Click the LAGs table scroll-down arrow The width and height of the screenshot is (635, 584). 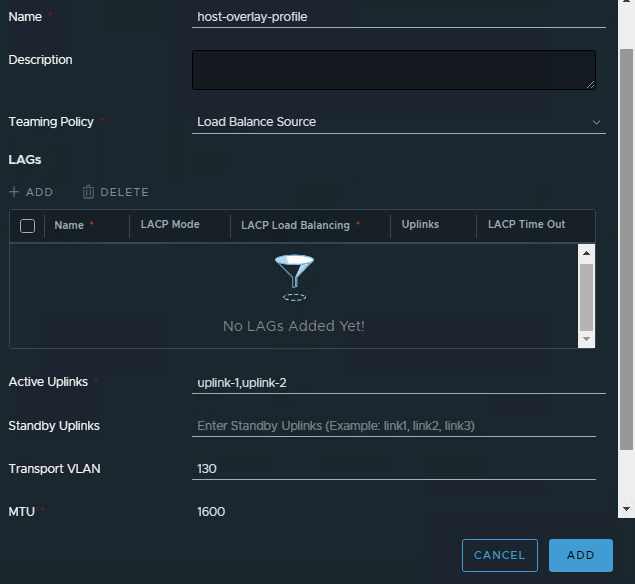coord(587,339)
